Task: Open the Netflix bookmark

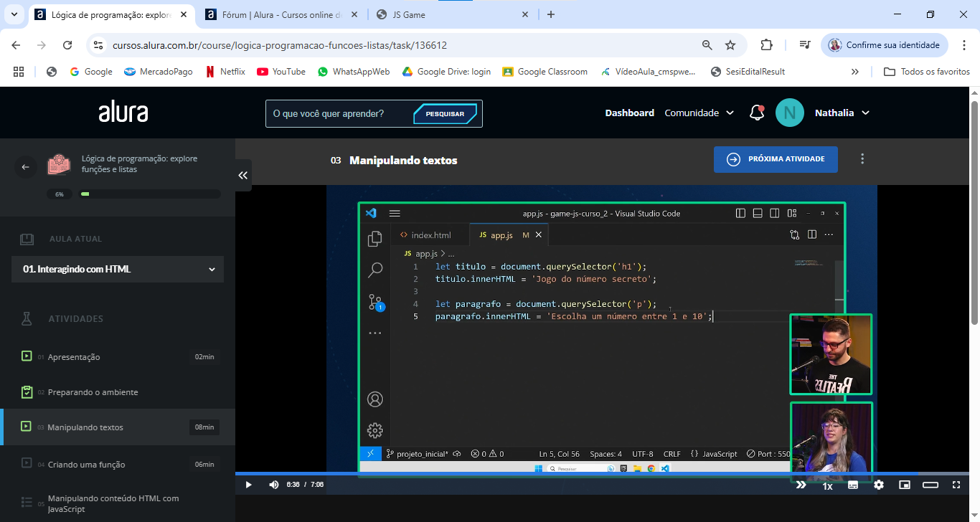Action: point(225,72)
